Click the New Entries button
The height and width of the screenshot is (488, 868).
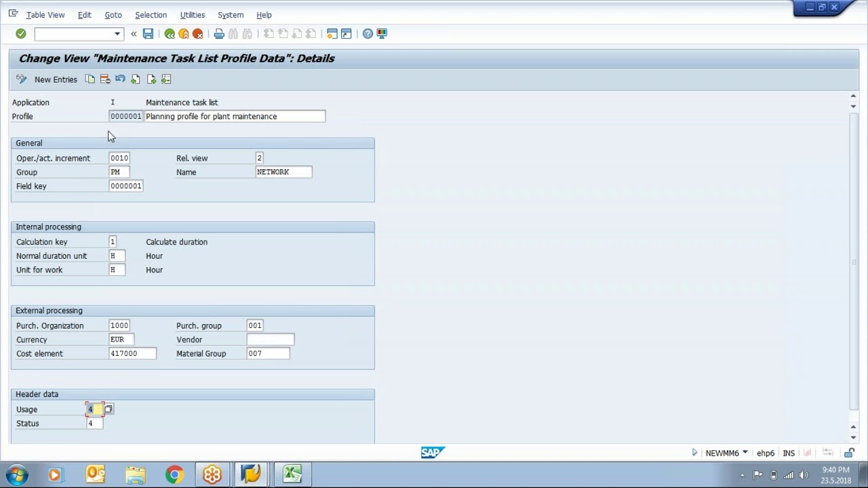[x=56, y=79]
